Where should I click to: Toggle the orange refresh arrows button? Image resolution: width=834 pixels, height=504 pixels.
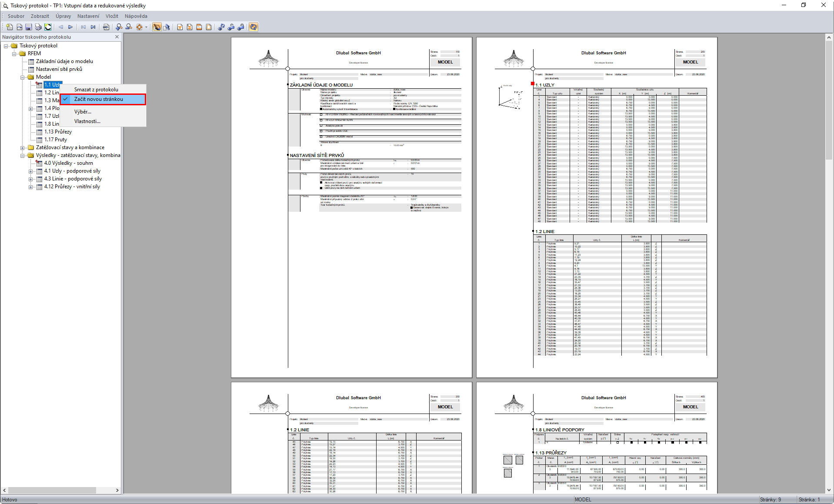(254, 27)
